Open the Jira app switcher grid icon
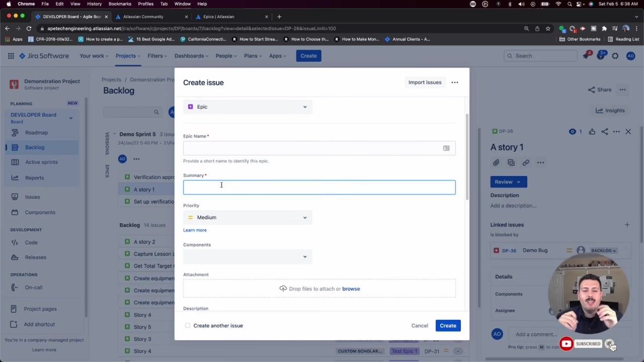Image resolution: width=644 pixels, height=362 pixels. (11, 56)
